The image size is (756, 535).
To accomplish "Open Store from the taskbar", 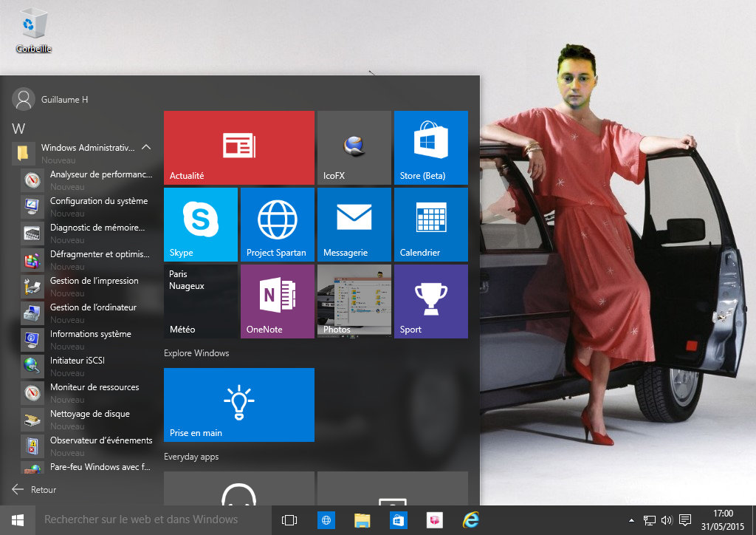I will coord(398,520).
